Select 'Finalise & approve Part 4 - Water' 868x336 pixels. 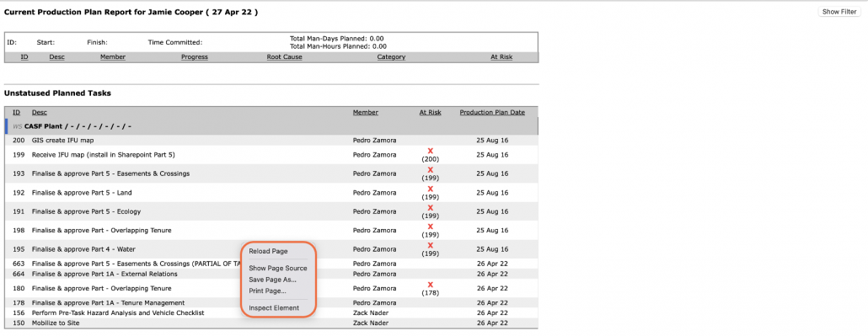click(x=83, y=249)
